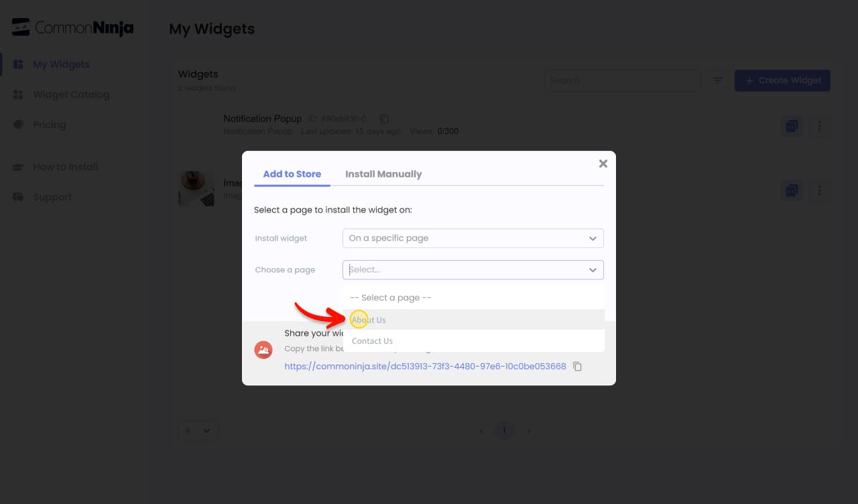This screenshot has width=858, height=504.
Task: Click the How to Install graduation cap icon
Action: 19,167
